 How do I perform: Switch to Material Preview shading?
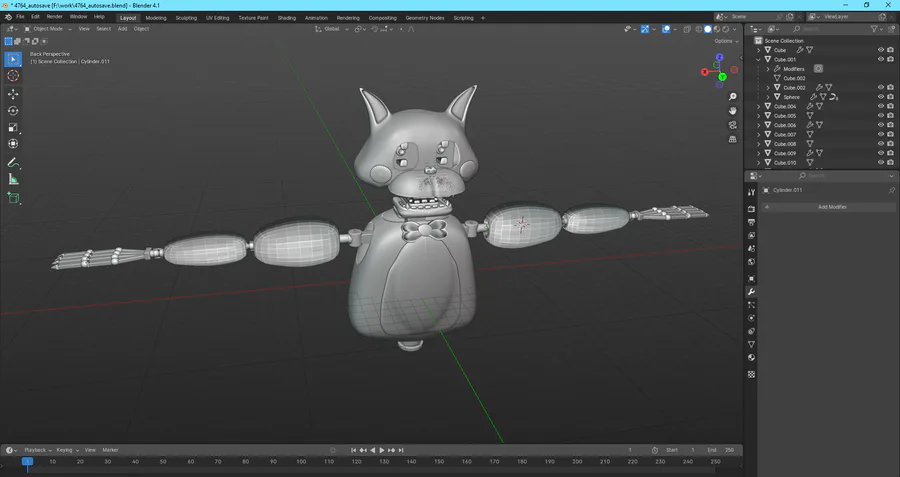tap(717, 29)
